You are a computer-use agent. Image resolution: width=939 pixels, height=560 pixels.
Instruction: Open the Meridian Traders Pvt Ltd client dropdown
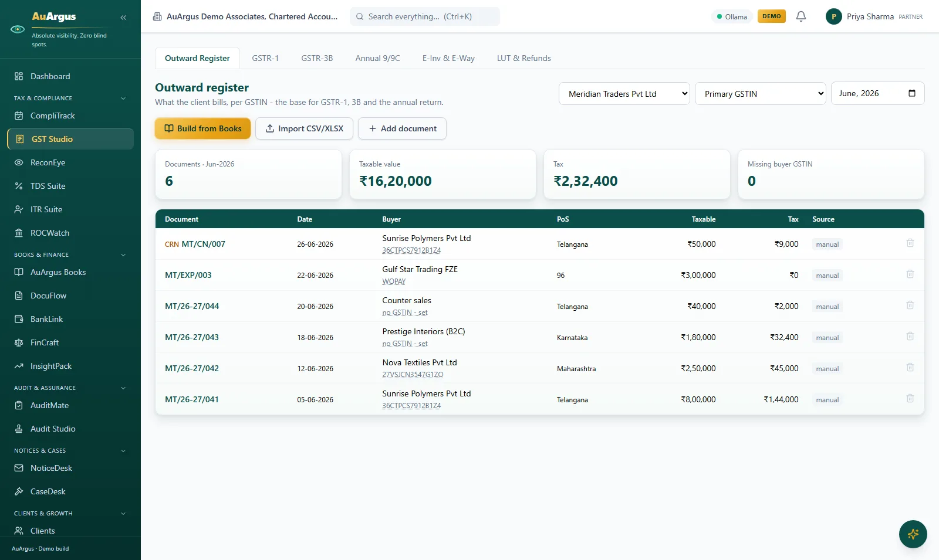click(624, 93)
